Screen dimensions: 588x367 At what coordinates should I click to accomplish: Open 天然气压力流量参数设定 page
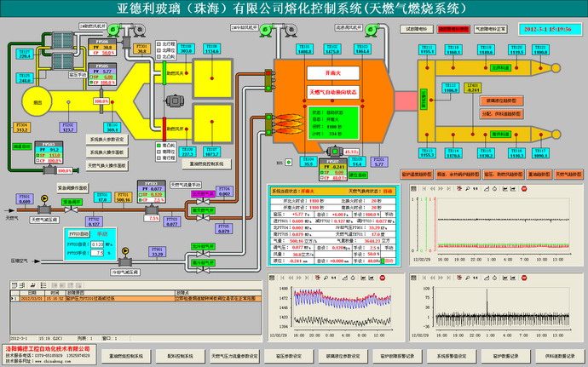[234, 356]
